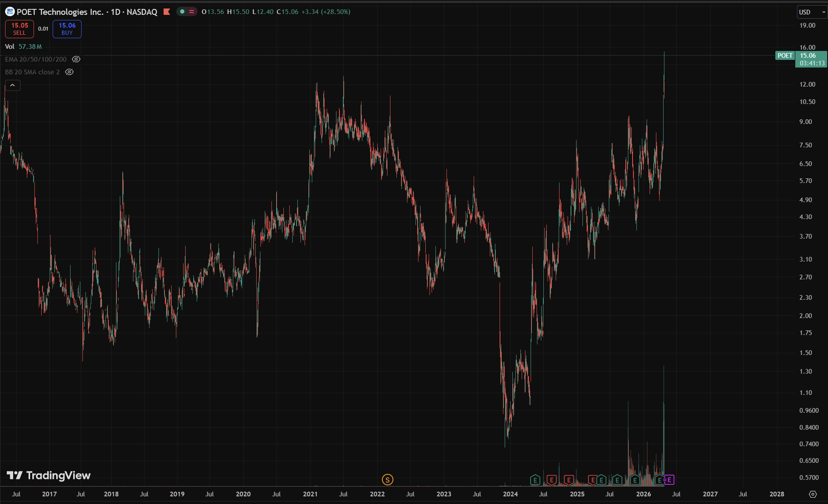
Task: Click the BB 20 SMA close 2 label
Action: tap(32, 72)
